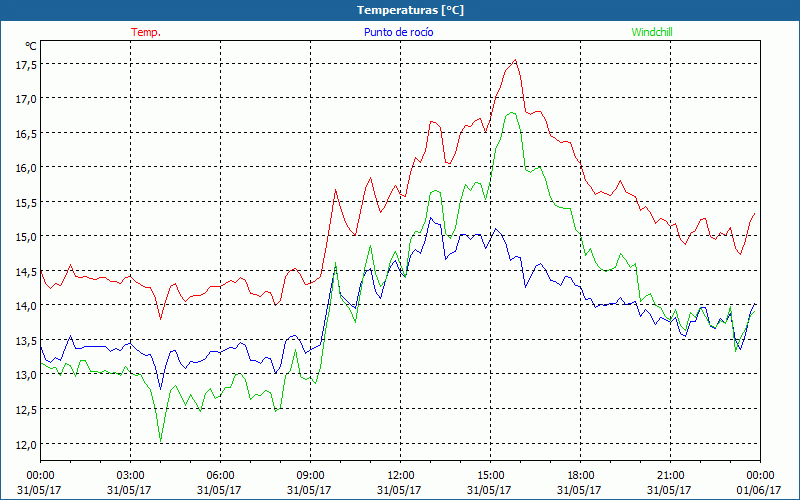800x500 pixels.
Task: Click the 16,5 y-axis value
Action: 27,134
